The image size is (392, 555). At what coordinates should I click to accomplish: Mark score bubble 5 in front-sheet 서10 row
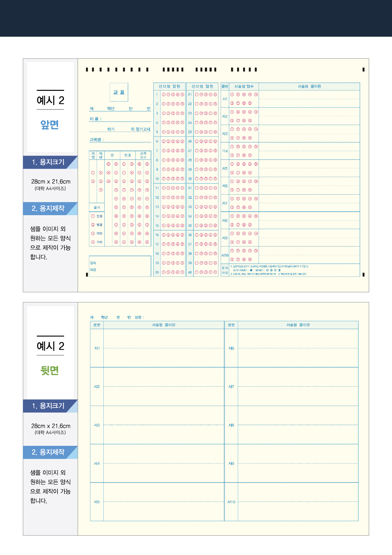tap(256, 251)
